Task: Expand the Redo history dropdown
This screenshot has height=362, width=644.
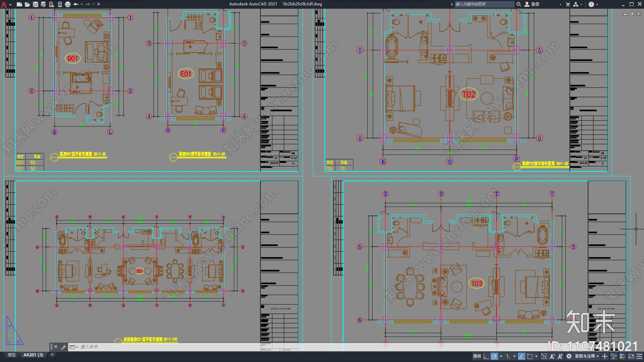Action: coord(94,4)
